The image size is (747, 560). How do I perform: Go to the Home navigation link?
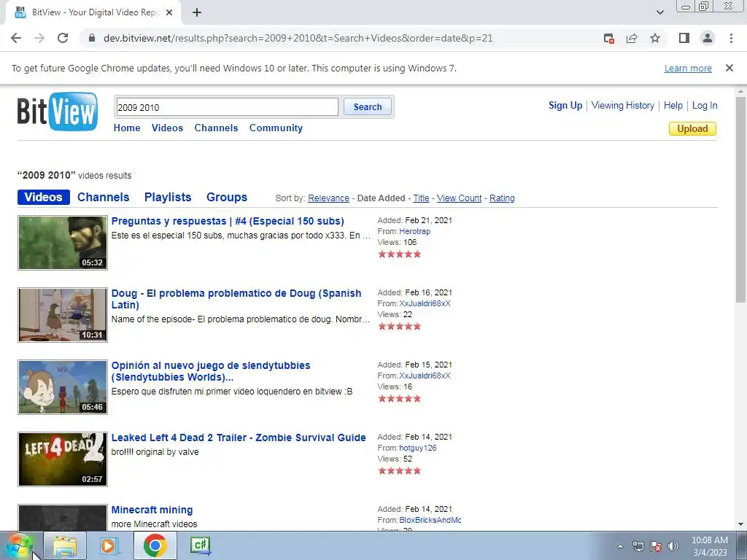tap(127, 128)
